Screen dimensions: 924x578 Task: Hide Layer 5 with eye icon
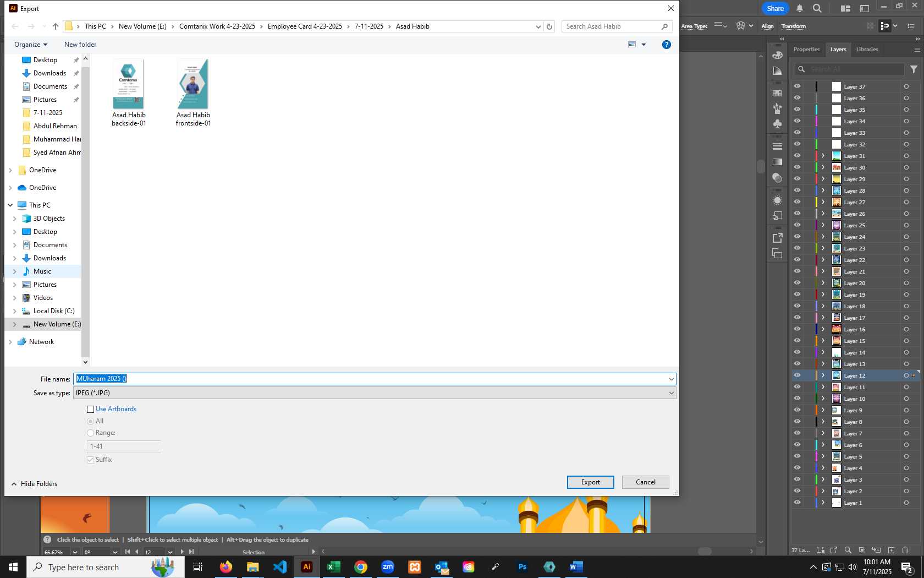click(797, 456)
